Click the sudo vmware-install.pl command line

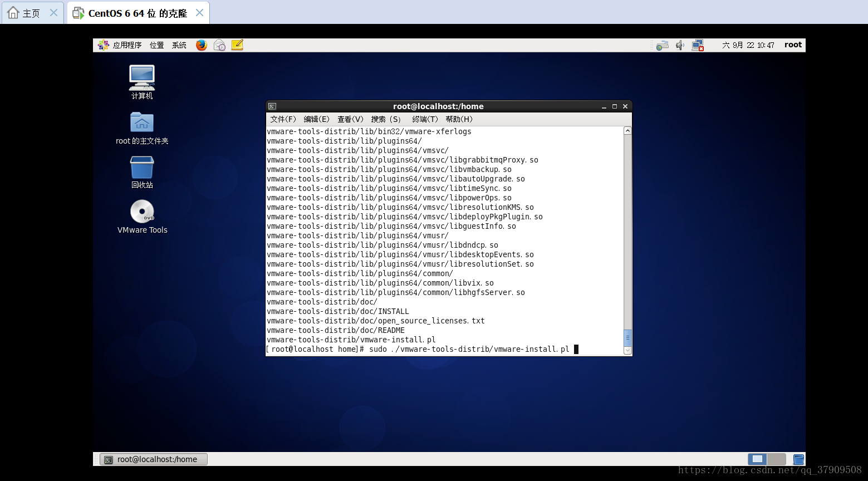(x=422, y=349)
